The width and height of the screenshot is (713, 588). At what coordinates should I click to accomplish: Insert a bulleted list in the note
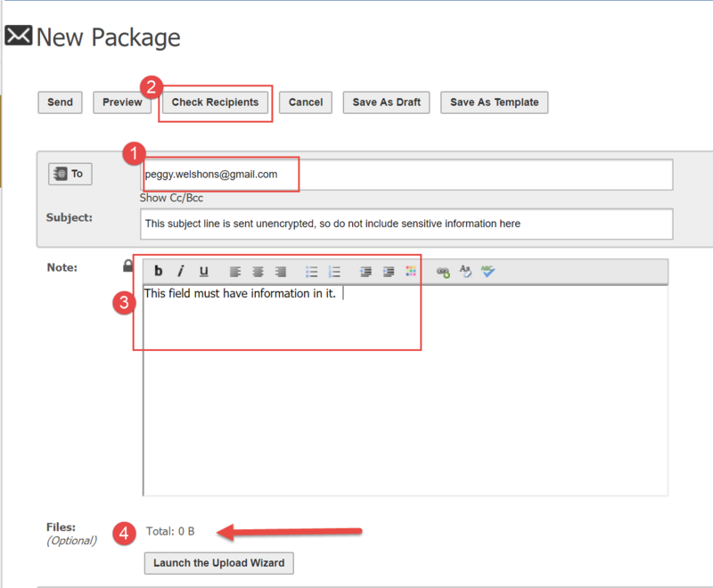pos(311,271)
